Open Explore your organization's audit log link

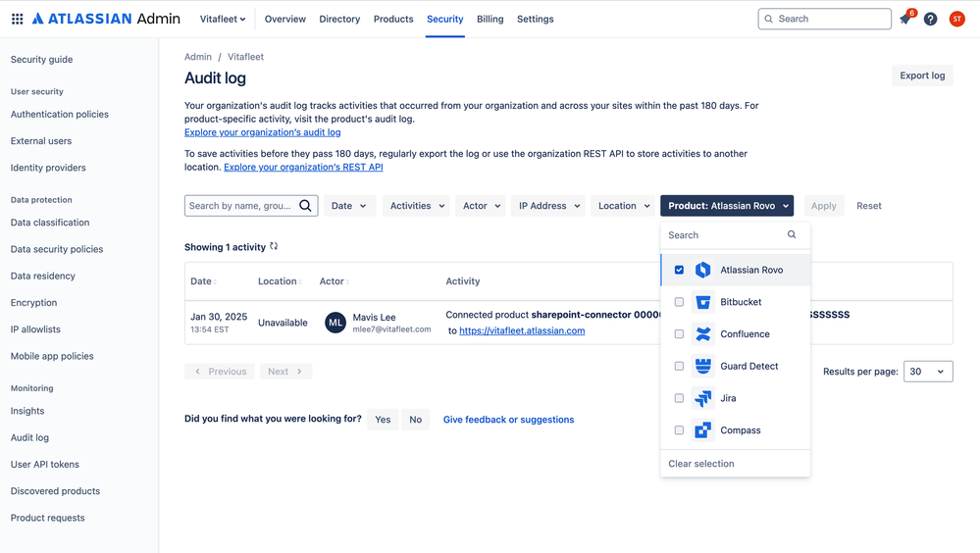(263, 132)
